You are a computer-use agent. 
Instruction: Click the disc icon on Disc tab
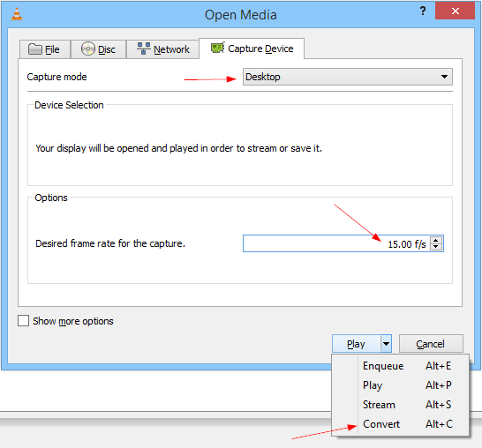pos(88,49)
